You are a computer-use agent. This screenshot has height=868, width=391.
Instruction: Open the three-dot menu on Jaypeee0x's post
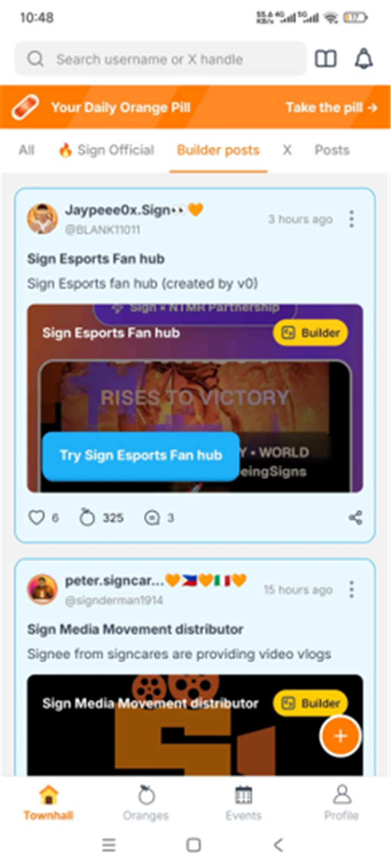(352, 219)
